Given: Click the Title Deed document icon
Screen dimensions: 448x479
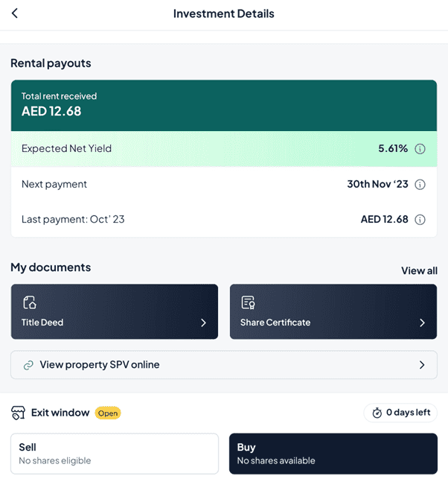Looking at the screenshot, I should (30, 302).
